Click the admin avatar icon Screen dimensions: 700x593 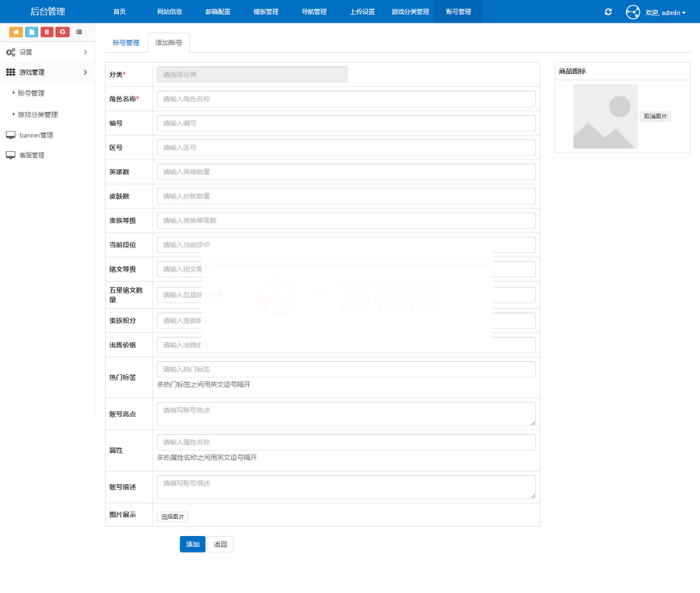pos(633,12)
